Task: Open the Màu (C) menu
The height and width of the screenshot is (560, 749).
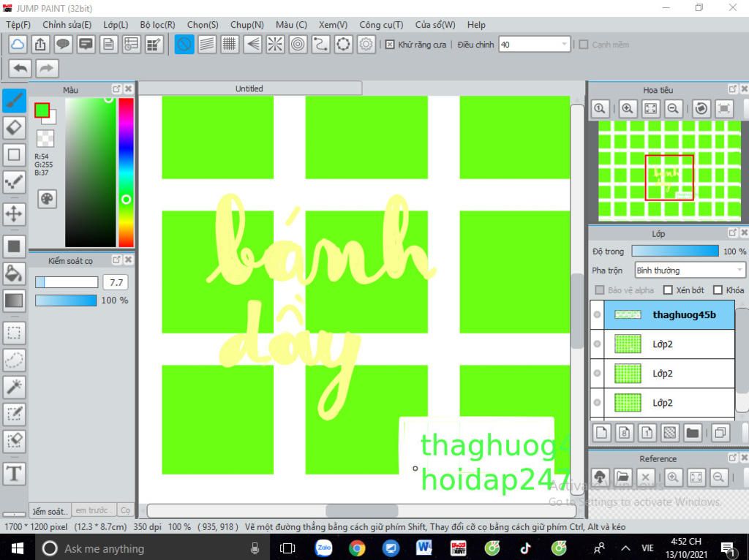Action: click(291, 25)
